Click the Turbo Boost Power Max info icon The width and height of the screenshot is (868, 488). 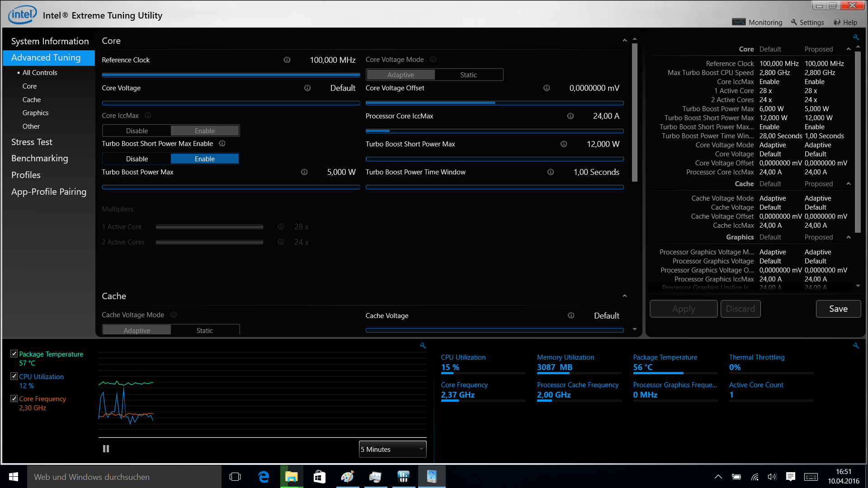pos(304,172)
